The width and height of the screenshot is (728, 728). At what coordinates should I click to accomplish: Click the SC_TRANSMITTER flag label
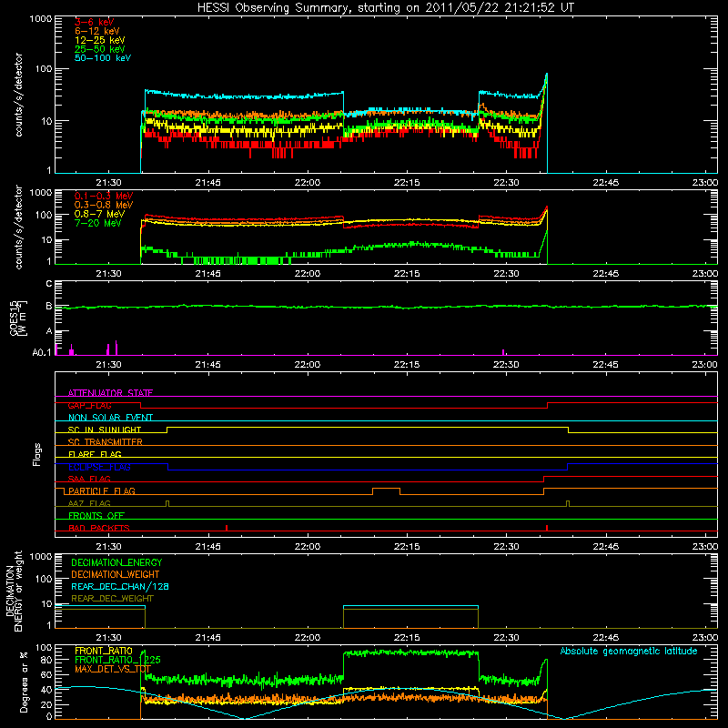(106, 442)
